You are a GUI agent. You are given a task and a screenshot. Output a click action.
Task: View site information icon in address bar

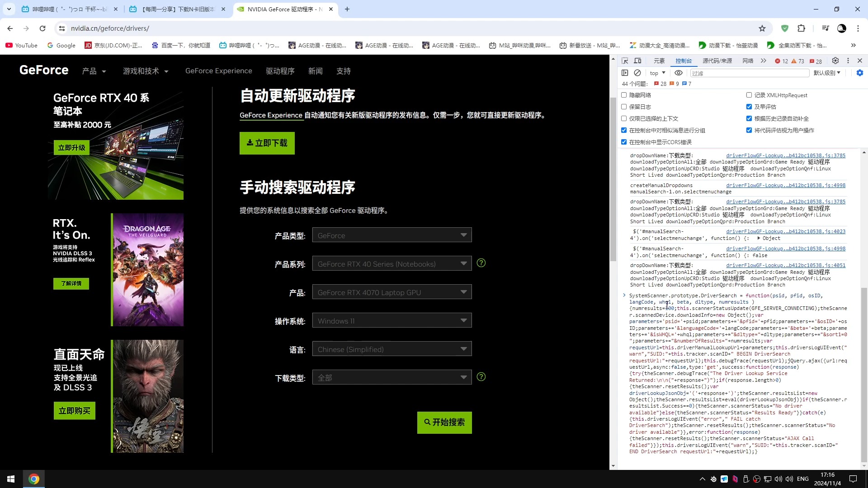click(62, 28)
